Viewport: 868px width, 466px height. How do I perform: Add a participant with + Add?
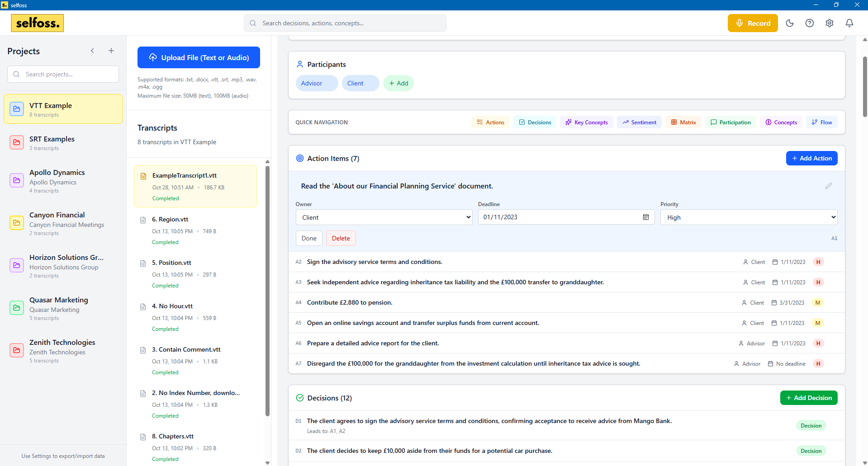(398, 83)
